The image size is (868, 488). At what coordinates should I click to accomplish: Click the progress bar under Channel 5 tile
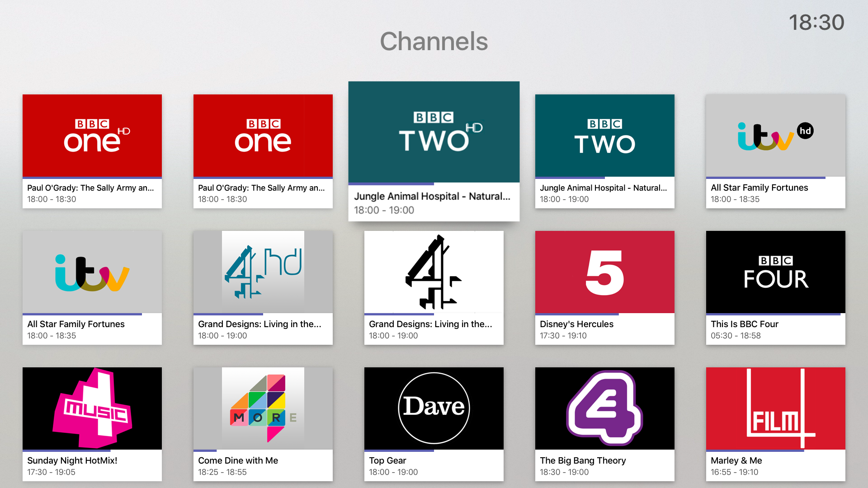point(605,314)
